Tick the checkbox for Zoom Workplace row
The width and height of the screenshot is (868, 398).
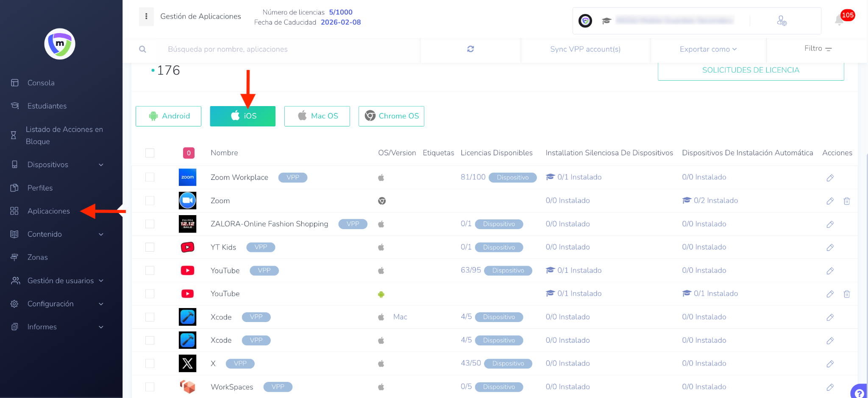coord(150,177)
